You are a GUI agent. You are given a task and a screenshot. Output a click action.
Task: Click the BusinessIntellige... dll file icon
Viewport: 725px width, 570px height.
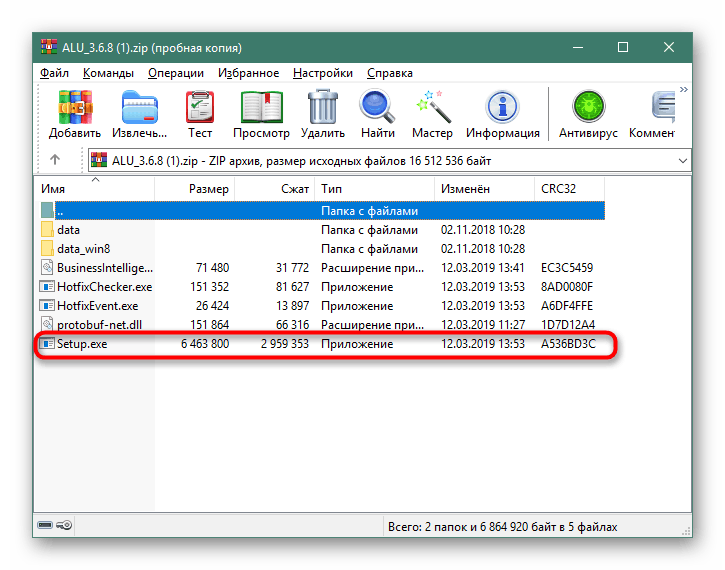click(47, 267)
